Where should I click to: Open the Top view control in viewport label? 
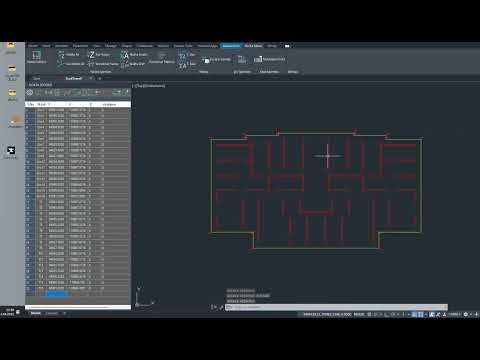[x=139, y=86]
